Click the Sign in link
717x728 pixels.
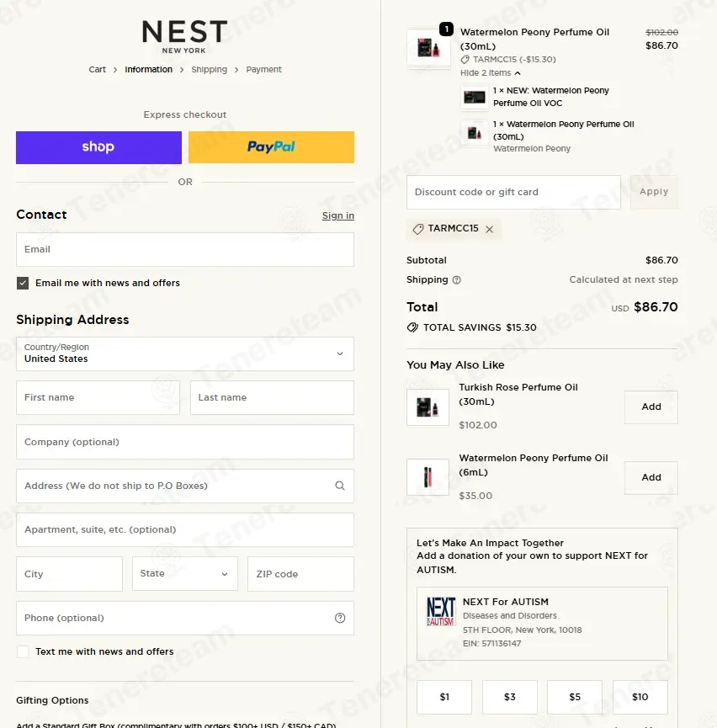[338, 215]
